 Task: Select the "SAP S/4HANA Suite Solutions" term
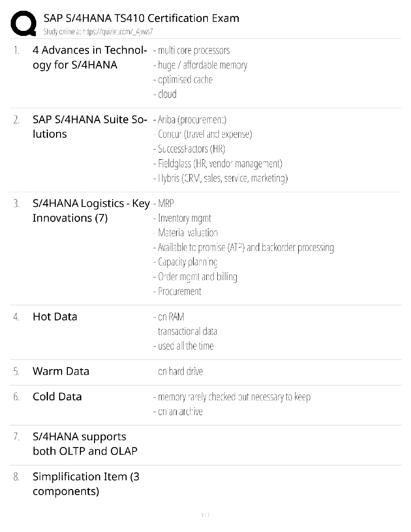[89, 127]
